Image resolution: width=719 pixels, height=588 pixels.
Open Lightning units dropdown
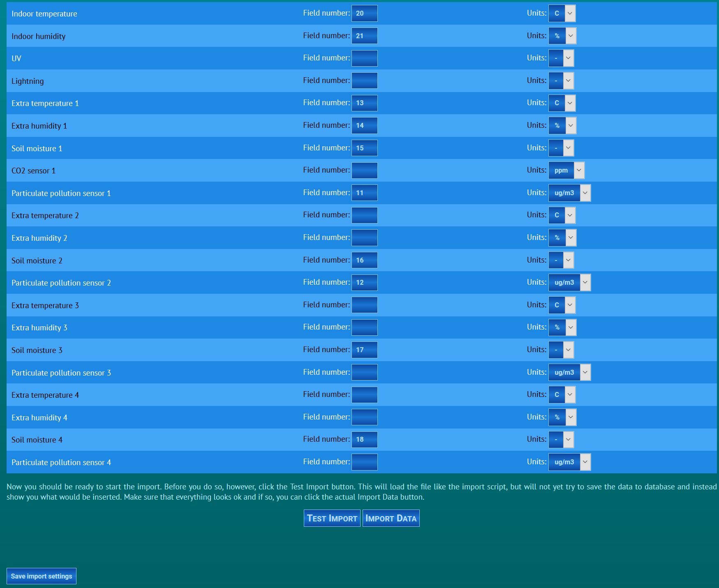coord(561,81)
